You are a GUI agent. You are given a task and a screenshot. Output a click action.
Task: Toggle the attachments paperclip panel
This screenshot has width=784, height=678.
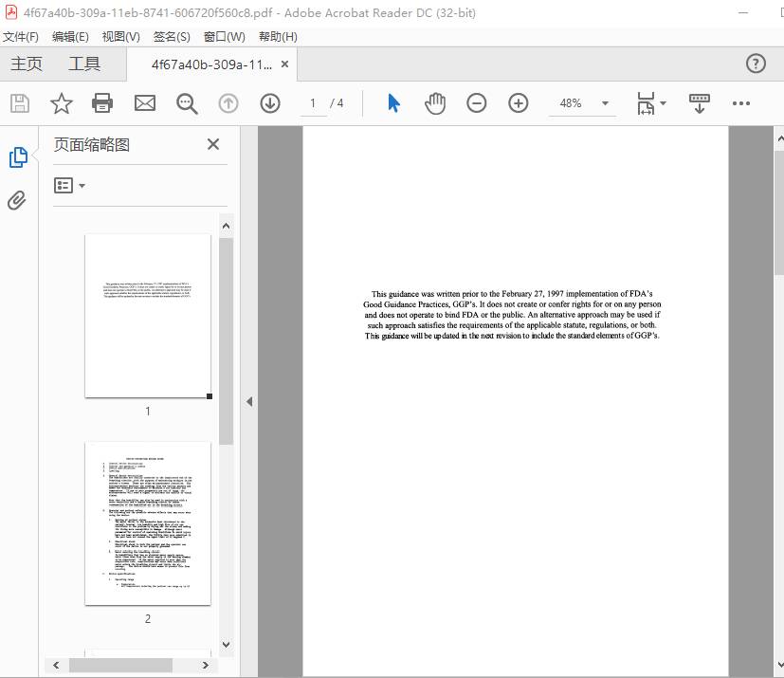[17, 200]
